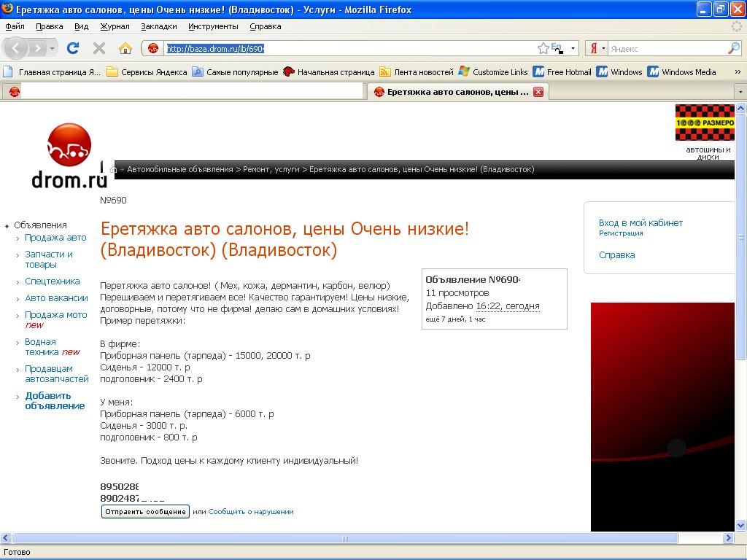Image resolution: width=747 pixels, height=560 pixels.
Task: Bookmark this page with the star icon
Action: [543, 48]
